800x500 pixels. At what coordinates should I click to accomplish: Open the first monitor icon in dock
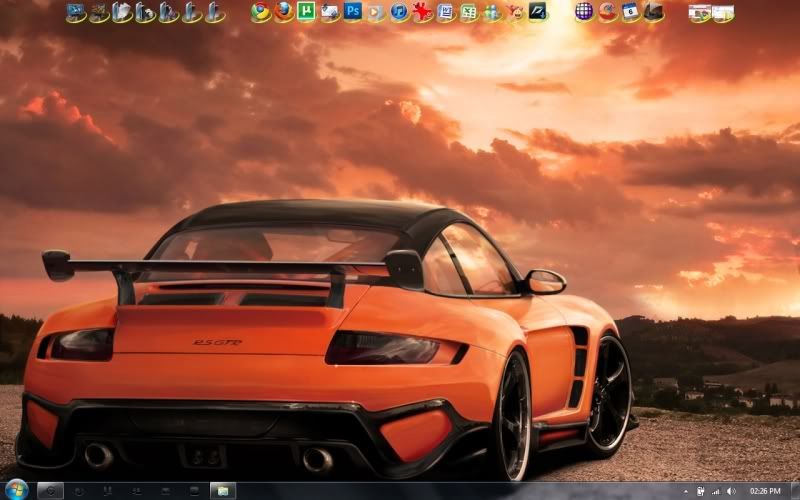click(76, 12)
